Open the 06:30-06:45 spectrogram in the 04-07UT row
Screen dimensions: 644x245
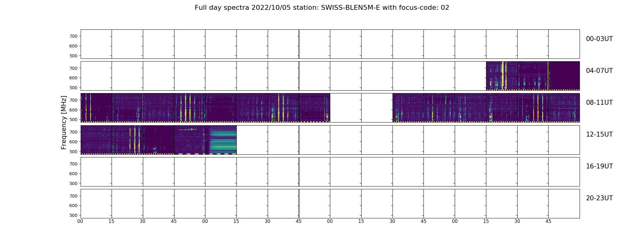click(533, 76)
